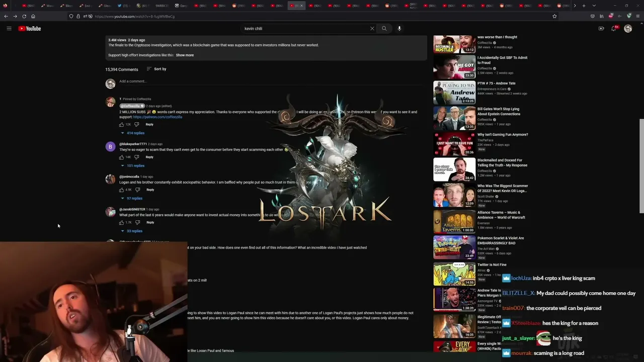Open the browser home page
Screen dimensions: 644x362
[33, 16]
